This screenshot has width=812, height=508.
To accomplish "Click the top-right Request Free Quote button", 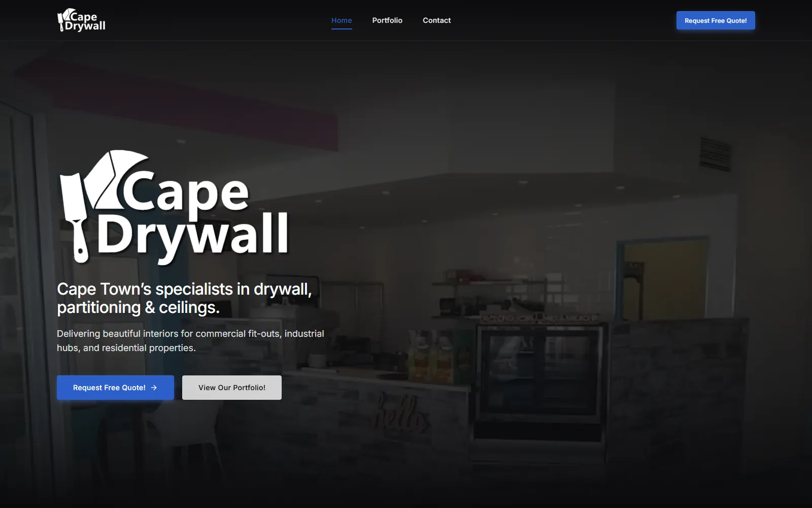I will (x=716, y=20).
